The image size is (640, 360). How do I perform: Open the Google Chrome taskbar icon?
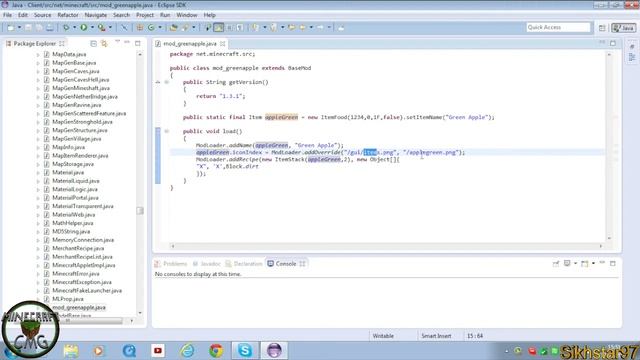tap(216, 351)
